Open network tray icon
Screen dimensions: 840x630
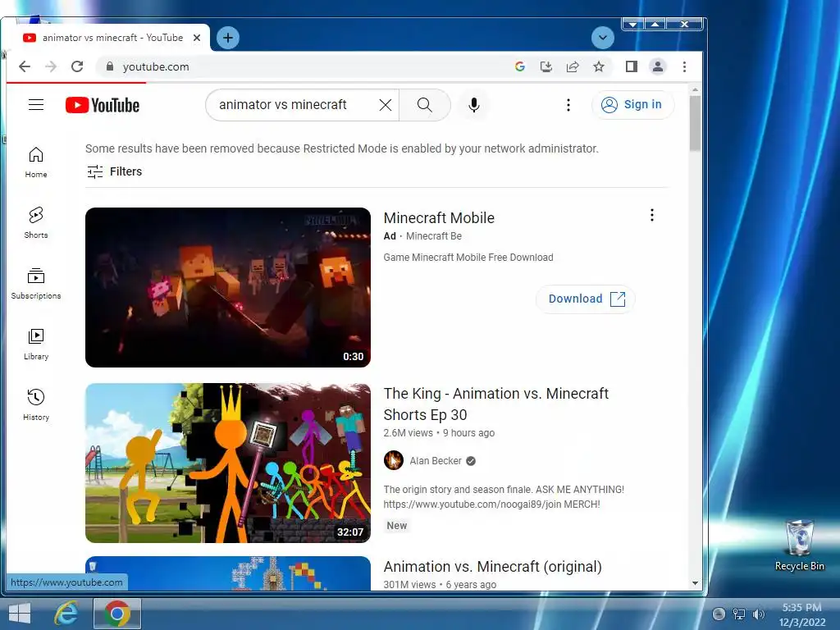click(739, 614)
